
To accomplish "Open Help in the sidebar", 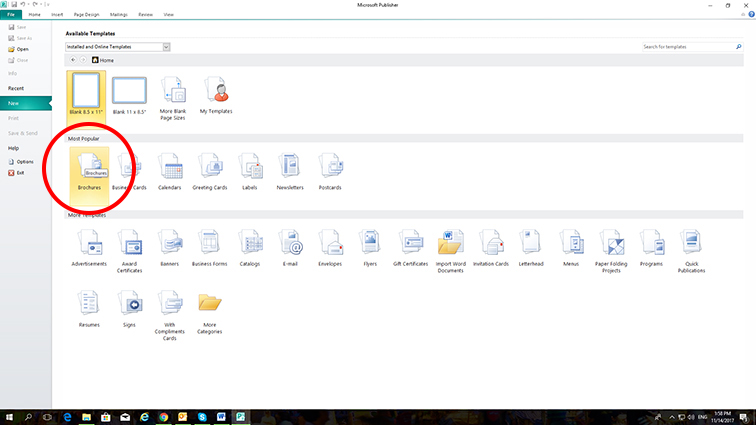I will 14,148.
